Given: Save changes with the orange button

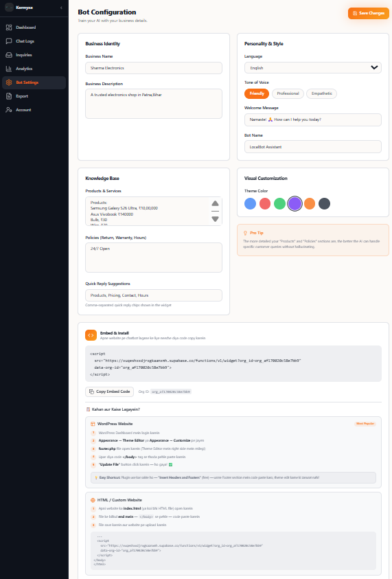Looking at the screenshot, I should coord(369,13).
